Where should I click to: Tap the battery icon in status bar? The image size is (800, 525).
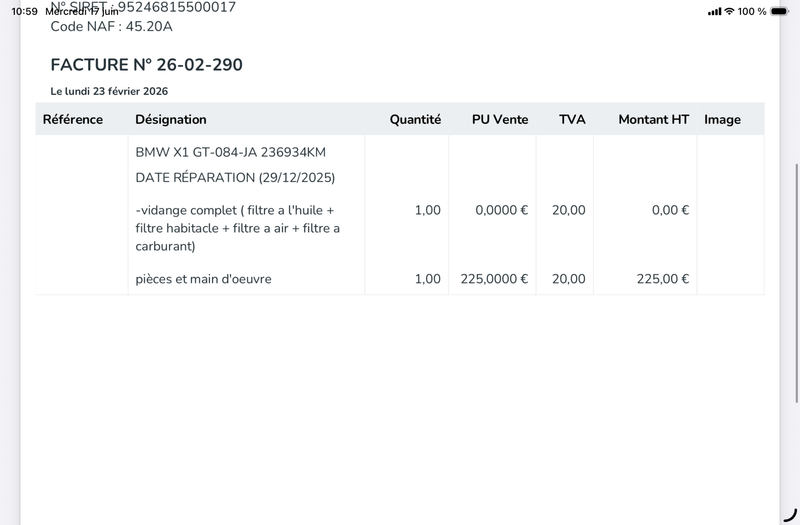[x=780, y=11]
